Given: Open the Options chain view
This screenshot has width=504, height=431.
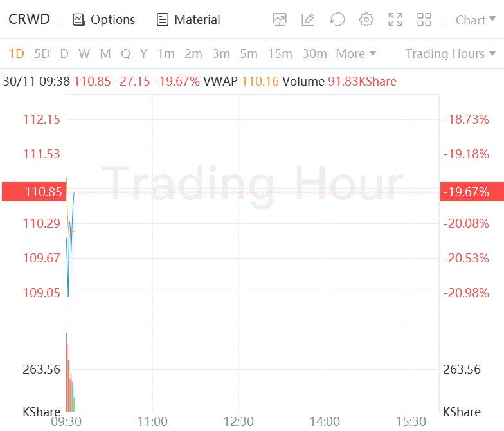Looking at the screenshot, I should pos(104,20).
